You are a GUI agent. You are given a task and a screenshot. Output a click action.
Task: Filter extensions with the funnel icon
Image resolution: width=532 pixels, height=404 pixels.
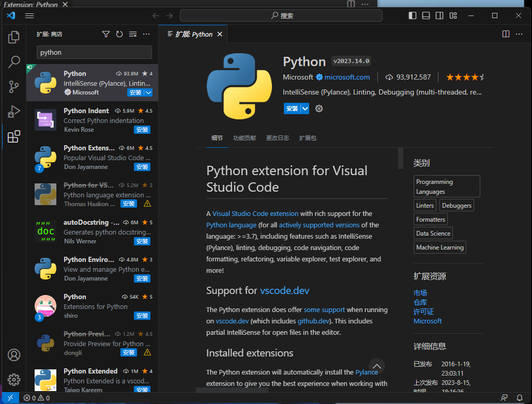click(x=106, y=34)
